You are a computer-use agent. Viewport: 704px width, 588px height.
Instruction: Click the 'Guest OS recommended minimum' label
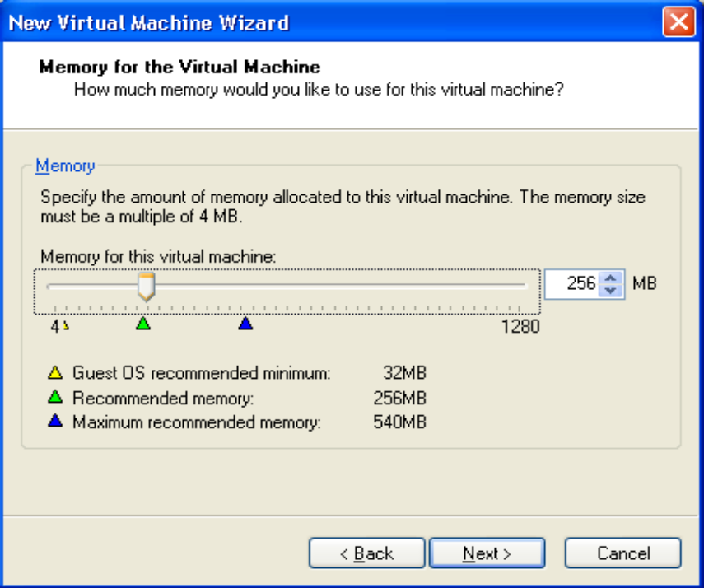[x=201, y=373]
